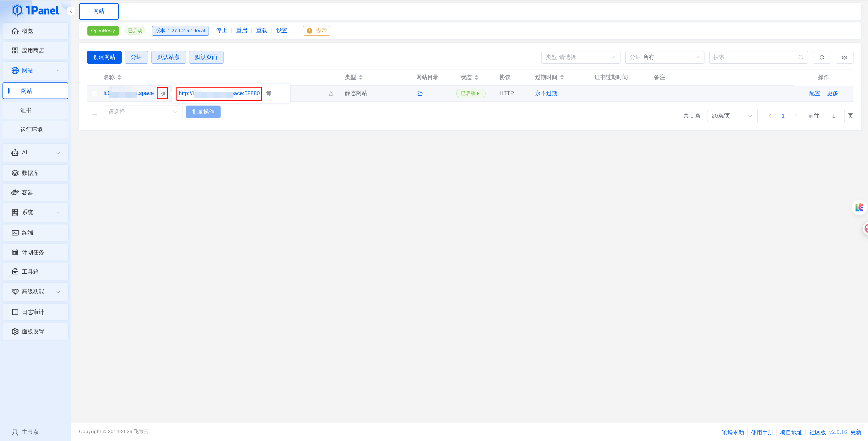Click the OpenResty tag
This screenshot has height=441, width=868.
pos(103,31)
